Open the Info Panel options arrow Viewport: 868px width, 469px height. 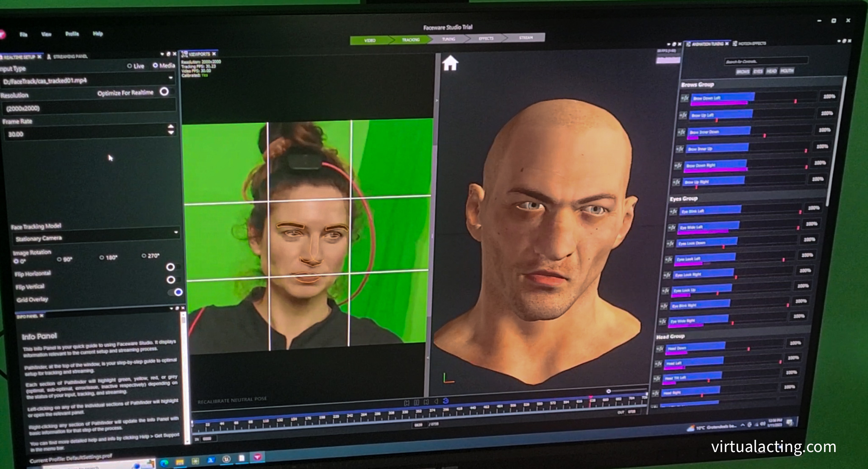coord(171,308)
